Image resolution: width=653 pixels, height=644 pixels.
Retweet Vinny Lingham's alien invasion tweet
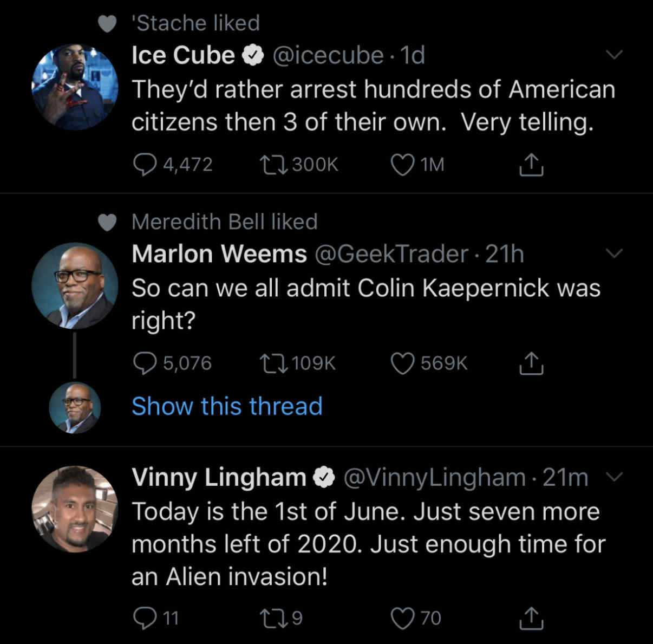(x=273, y=618)
